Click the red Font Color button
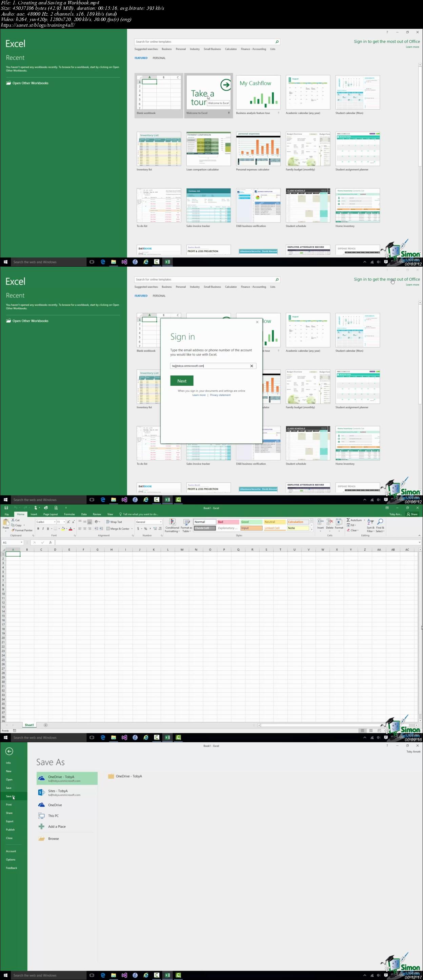 click(70, 529)
